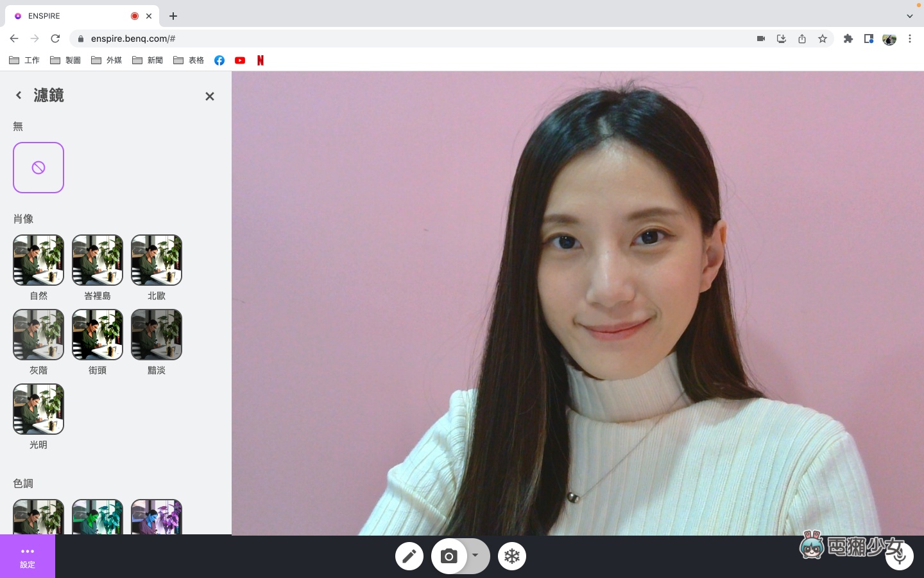
Task: Apply the 峇裡島 filter
Action: [x=98, y=260]
